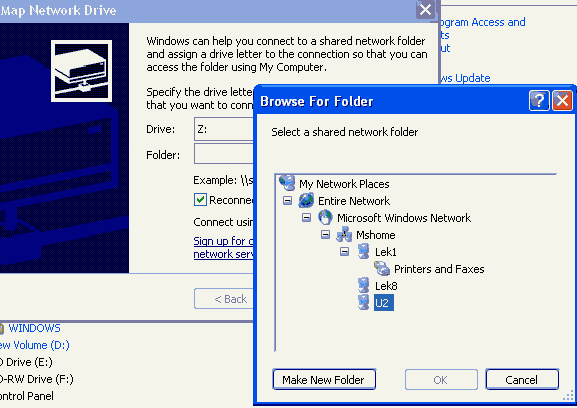Collapse the Entire Network tree node
577x408 pixels.
tap(287, 201)
